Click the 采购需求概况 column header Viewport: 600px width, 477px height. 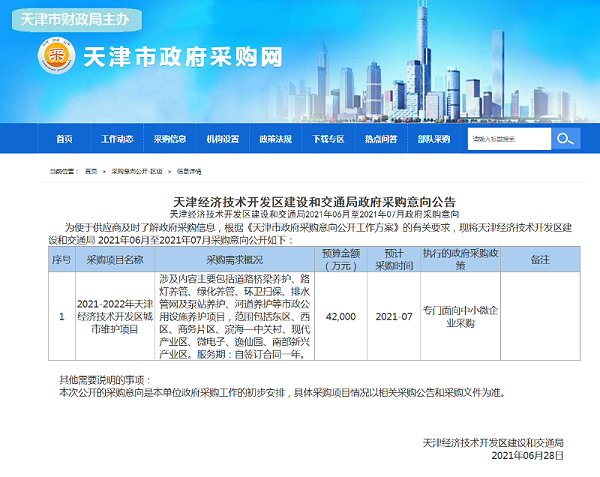click(x=235, y=260)
